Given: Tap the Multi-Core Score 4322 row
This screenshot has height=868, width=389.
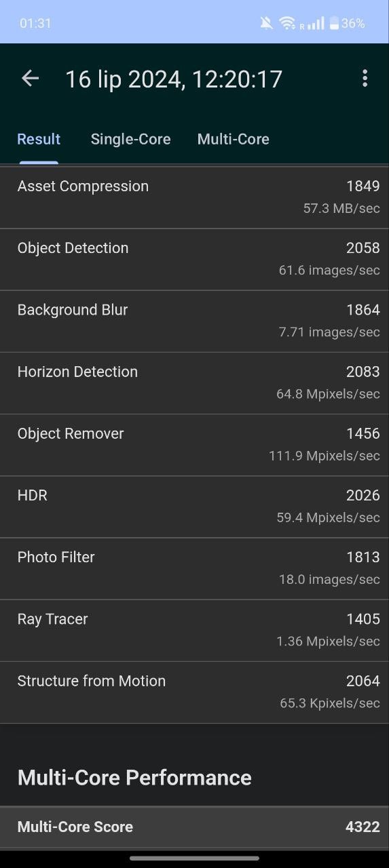Looking at the screenshot, I should click(194, 827).
